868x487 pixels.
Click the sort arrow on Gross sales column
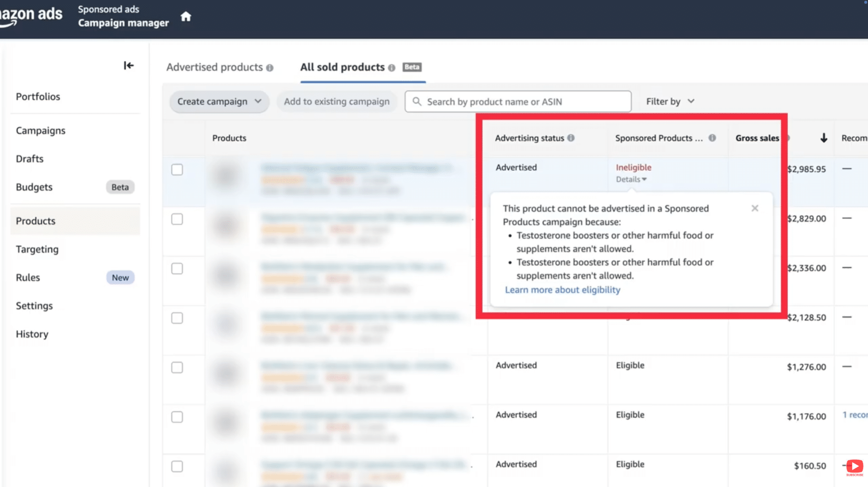(823, 138)
